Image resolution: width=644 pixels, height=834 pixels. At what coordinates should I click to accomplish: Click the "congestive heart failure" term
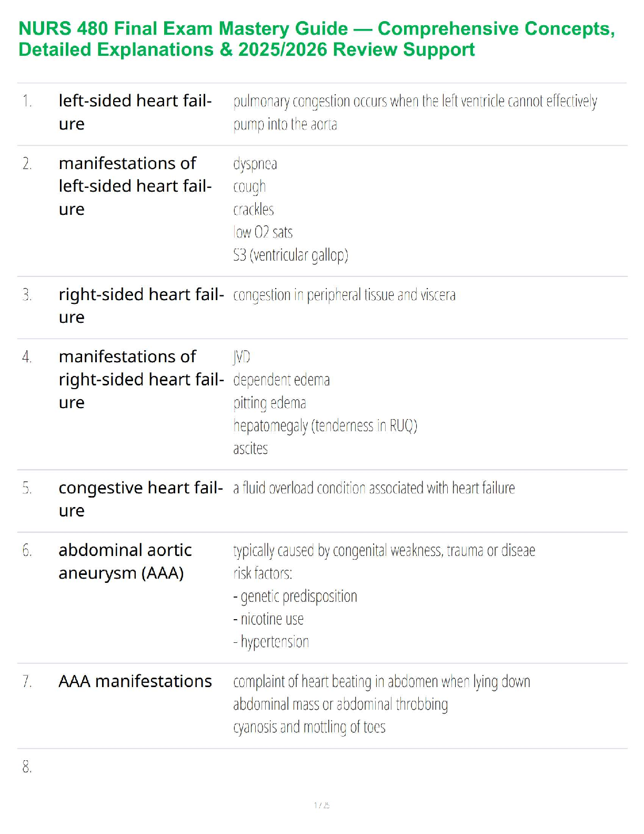click(140, 499)
